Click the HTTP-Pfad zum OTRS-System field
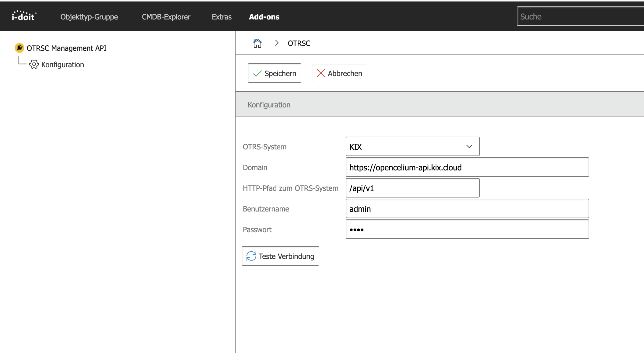This screenshot has height=353, width=644. pos(412,188)
